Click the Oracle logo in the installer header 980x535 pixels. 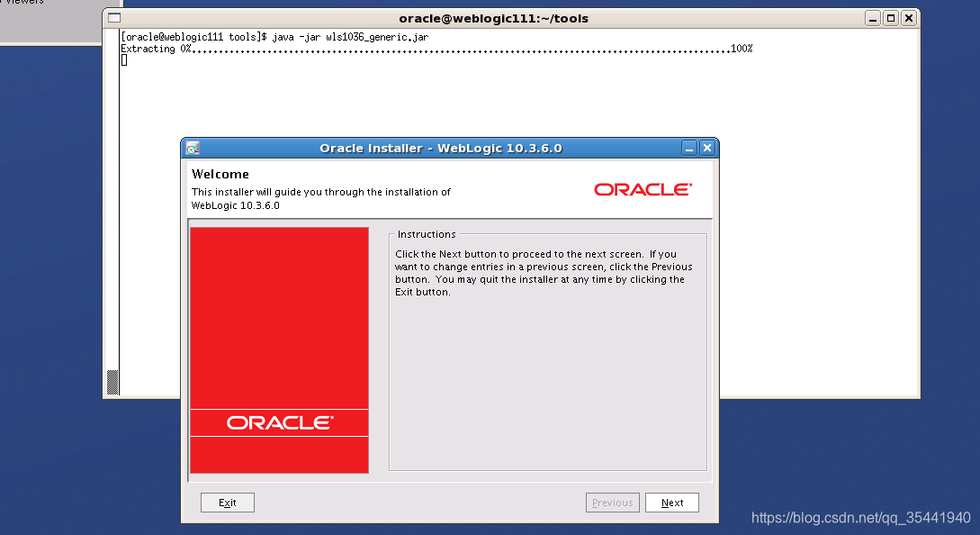(x=643, y=190)
